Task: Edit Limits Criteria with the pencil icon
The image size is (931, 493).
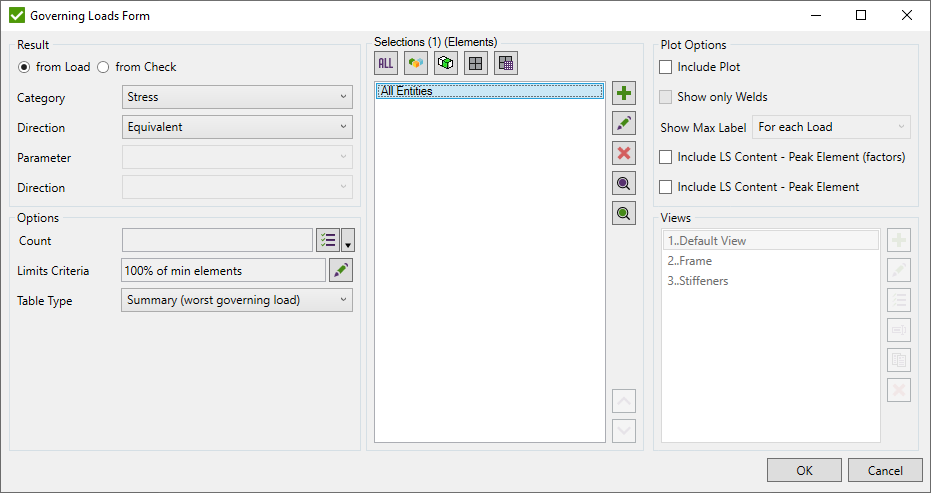Action: coord(341,270)
